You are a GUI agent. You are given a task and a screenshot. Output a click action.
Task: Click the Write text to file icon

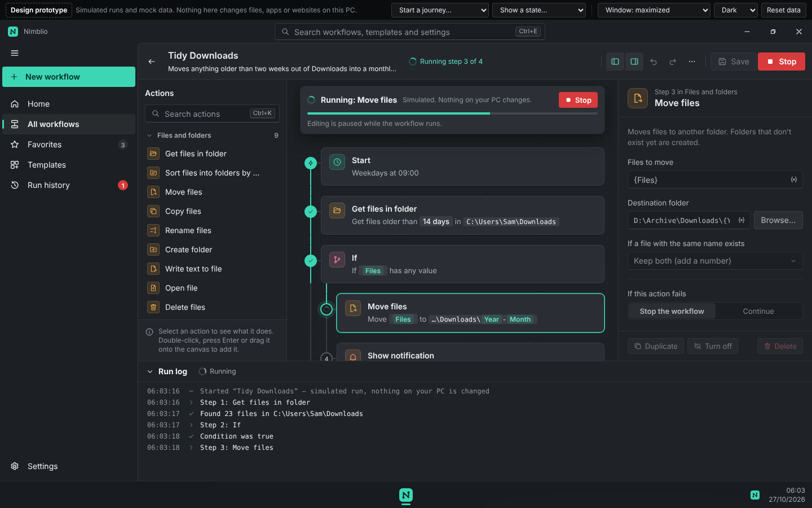pos(153,269)
